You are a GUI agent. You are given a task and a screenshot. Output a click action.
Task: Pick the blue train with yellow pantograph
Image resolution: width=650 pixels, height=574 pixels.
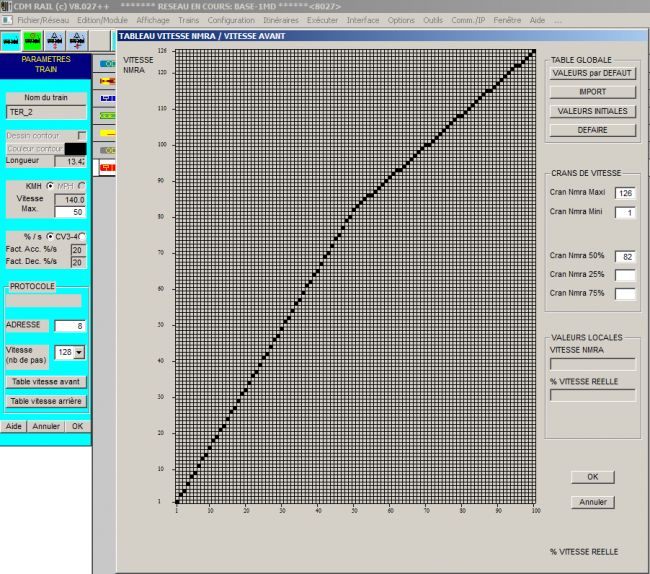point(107,98)
